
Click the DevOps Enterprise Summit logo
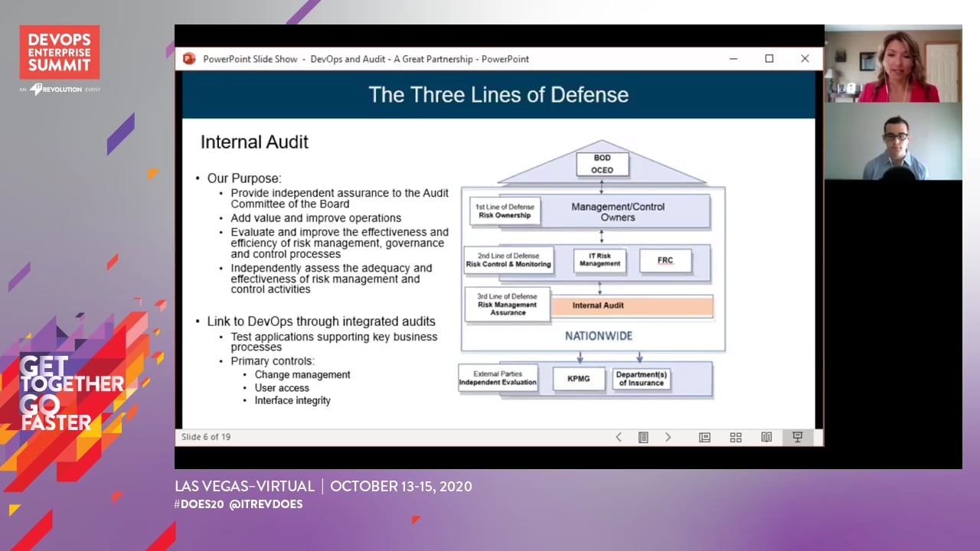point(60,52)
